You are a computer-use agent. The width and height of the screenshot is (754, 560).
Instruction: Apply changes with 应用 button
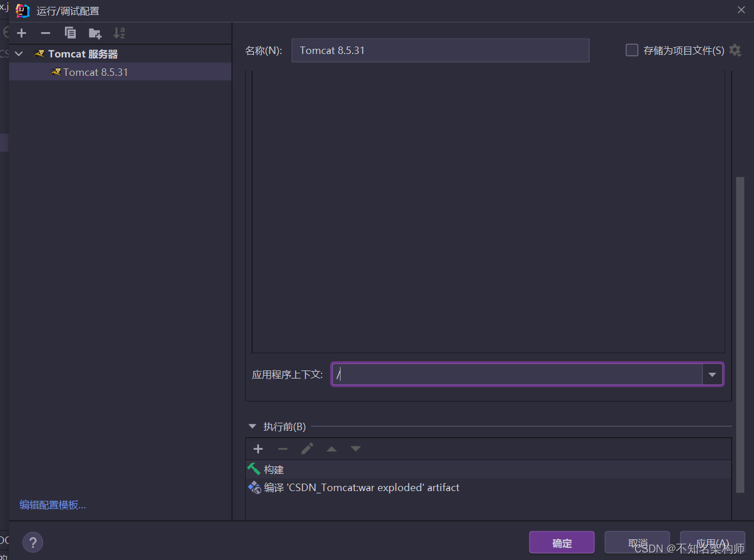[712, 543]
